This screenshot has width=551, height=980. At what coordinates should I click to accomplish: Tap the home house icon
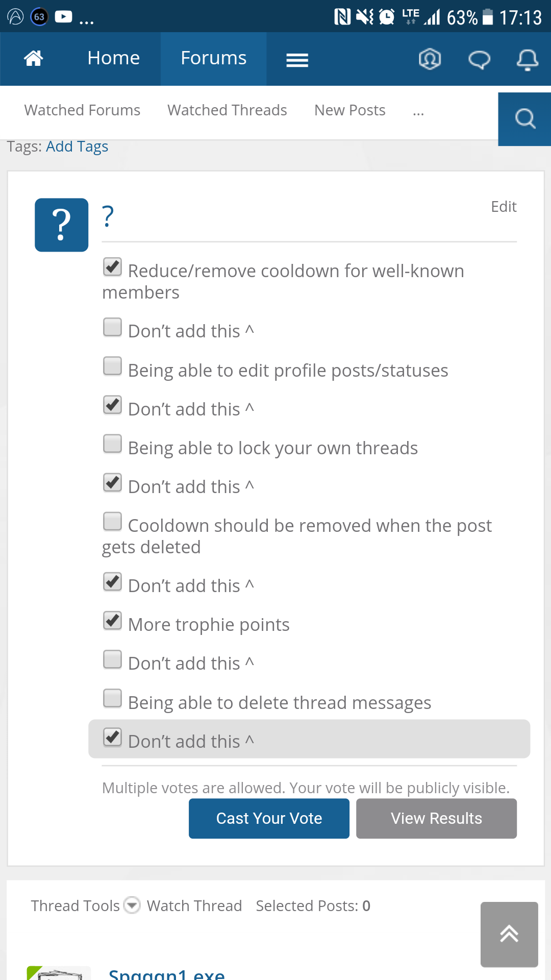34,59
